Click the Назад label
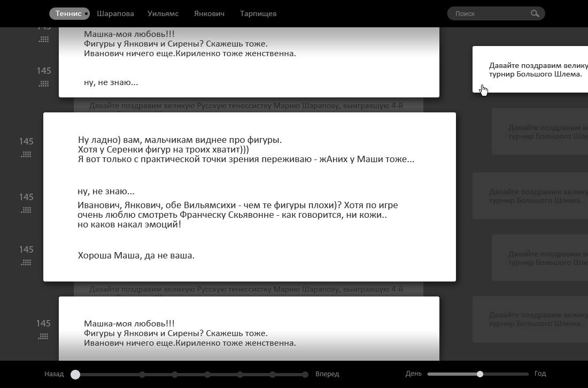Screen dimensions: 588x388 click(x=54, y=374)
